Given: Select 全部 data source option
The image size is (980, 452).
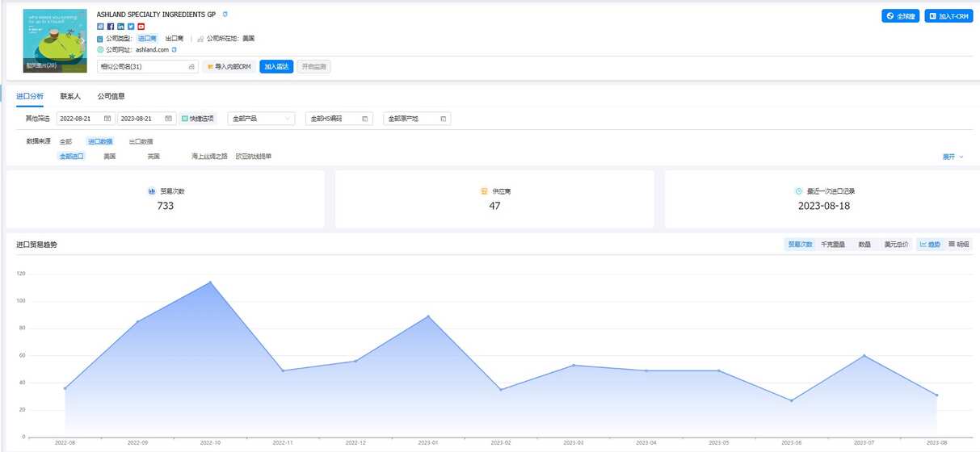Looking at the screenshot, I should [x=65, y=141].
